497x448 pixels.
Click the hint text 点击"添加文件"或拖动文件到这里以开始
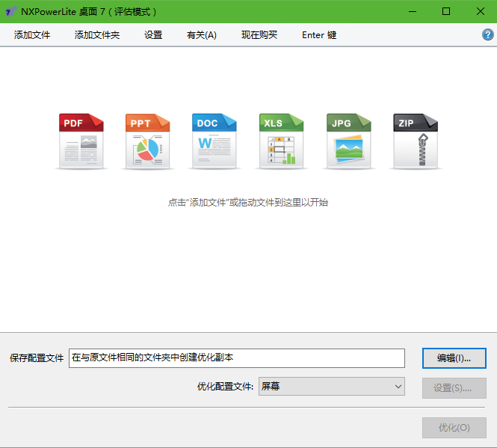(248, 203)
